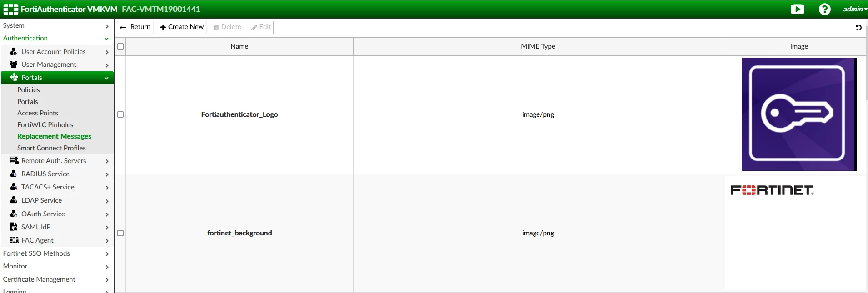This screenshot has height=293, width=868.
Task: Open the admin user dropdown
Action: pyautogui.click(x=855, y=9)
